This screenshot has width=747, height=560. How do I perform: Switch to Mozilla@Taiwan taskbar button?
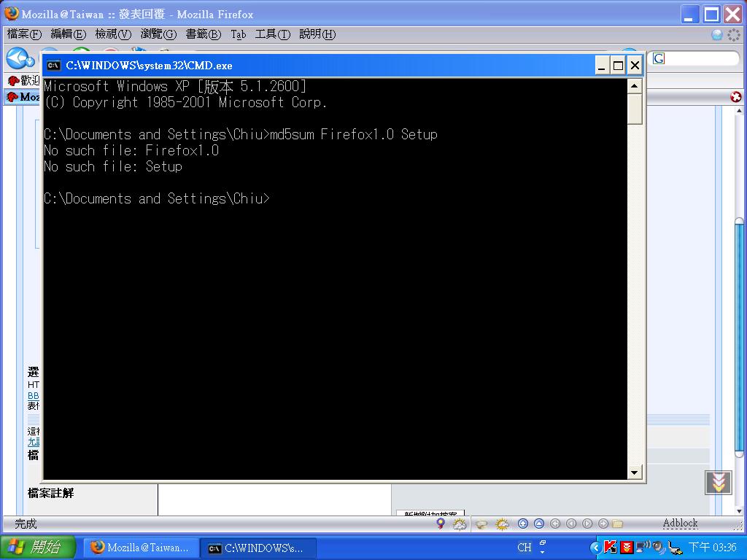tap(141, 548)
